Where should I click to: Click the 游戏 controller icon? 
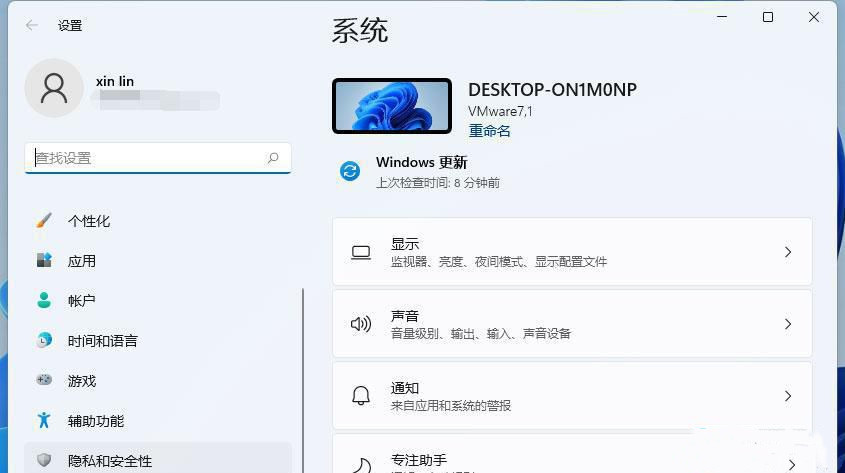(44, 380)
